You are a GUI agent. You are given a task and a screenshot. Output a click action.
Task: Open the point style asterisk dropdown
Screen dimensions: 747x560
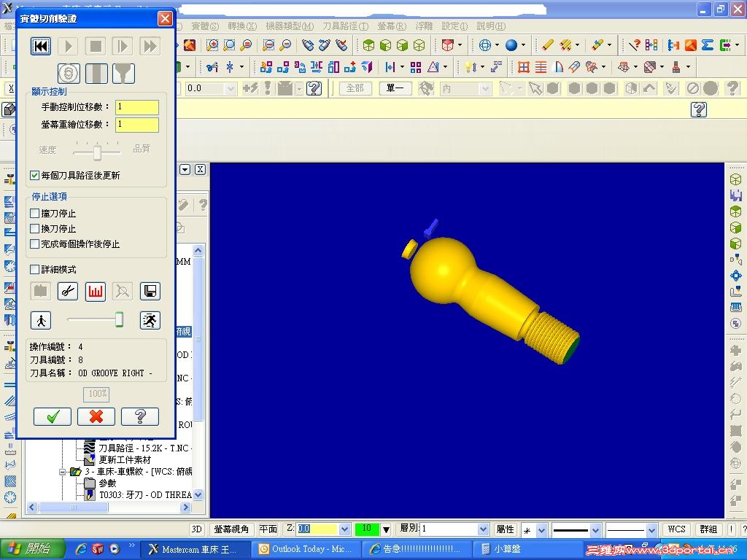(542, 529)
